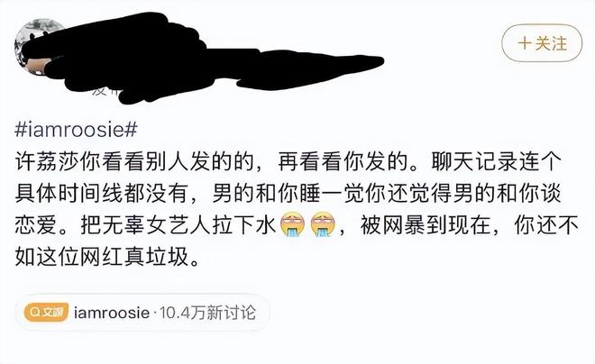Image resolution: width=595 pixels, height=364 pixels.
Task: Open the iamroosie topic chip label
Action: coord(112,313)
